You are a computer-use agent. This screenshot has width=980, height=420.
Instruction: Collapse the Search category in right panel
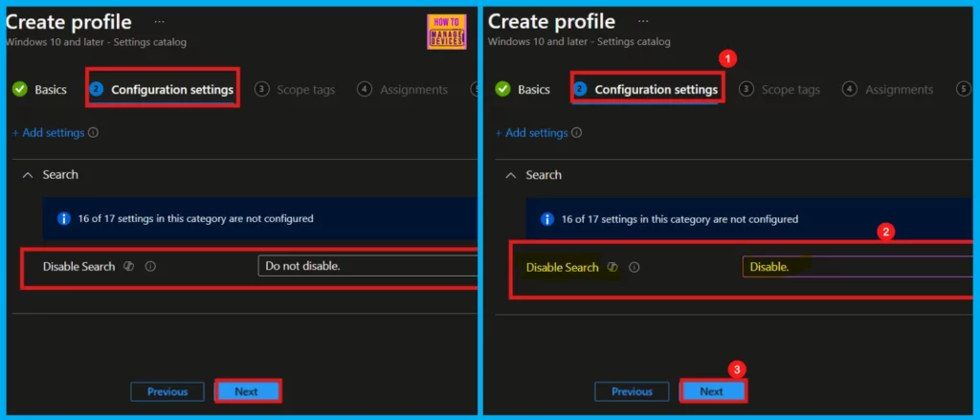pos(511,176)
